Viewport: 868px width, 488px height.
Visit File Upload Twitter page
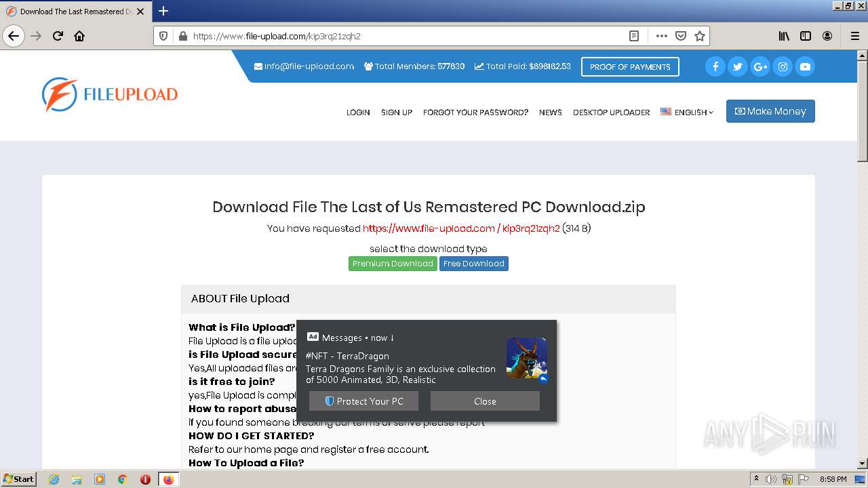click(x=738, y=66)
